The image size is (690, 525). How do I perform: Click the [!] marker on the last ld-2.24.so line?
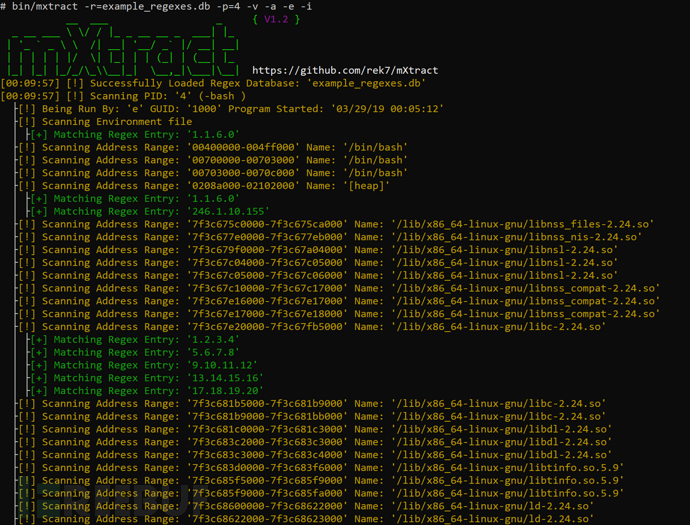tap(26, 519)
